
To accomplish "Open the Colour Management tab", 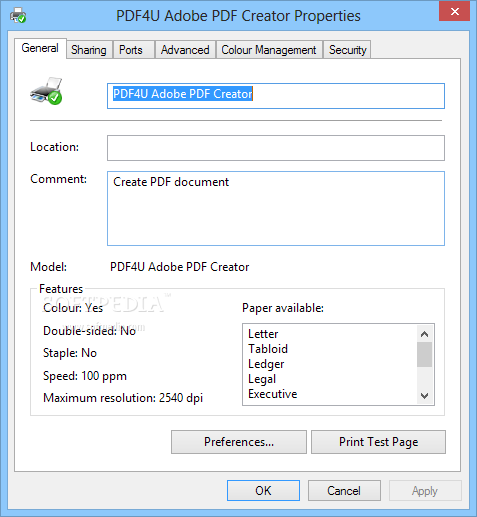I will [269, 50].
